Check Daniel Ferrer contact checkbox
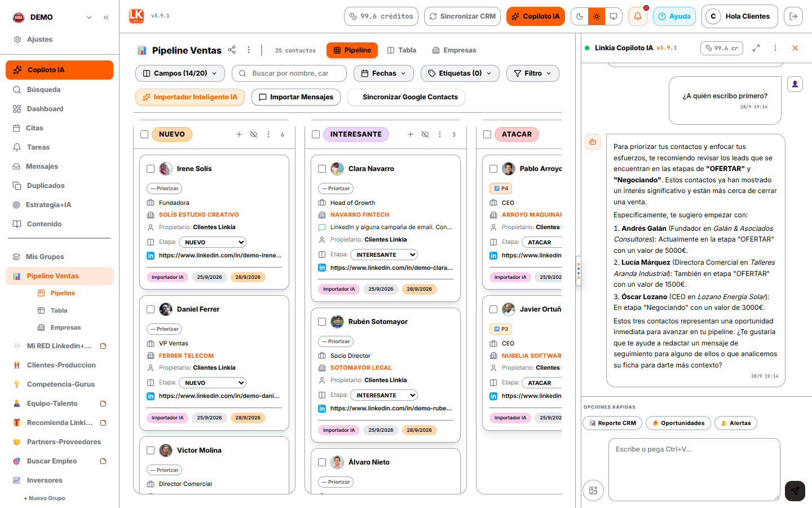812x508 pixels. [x=151, y=309]
